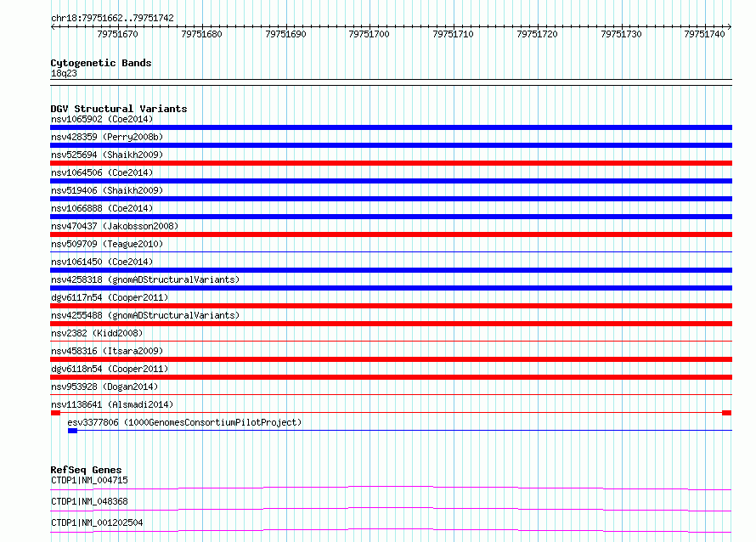This screenshot has width=756, height=542.
Task: Click the nsv1065902 (Coe2014) variant label
Action: point(102,119)
